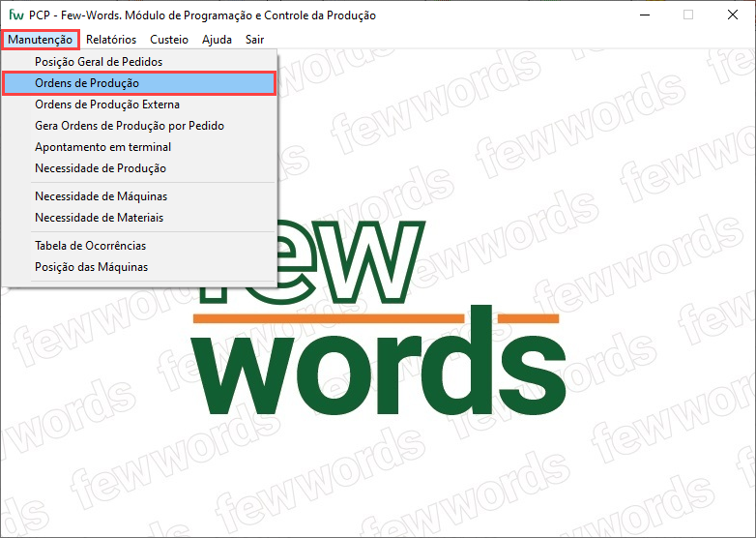Open Gera Ordens de Produção por Pedido
This screenshot has height=538, width=756.
(139, 126)
